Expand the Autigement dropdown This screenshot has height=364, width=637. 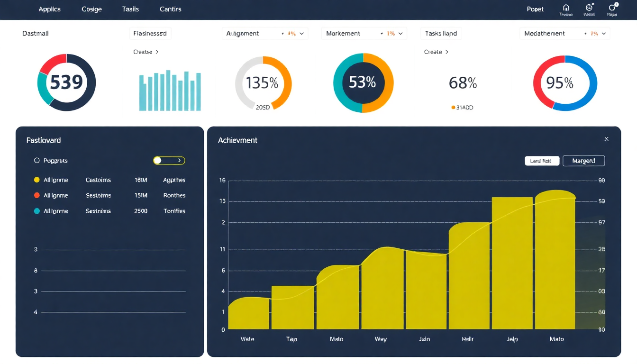[301, 34]
